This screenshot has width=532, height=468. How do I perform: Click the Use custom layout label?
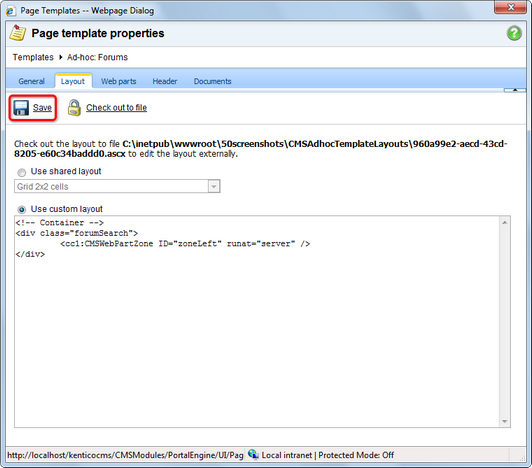point(66,209)
